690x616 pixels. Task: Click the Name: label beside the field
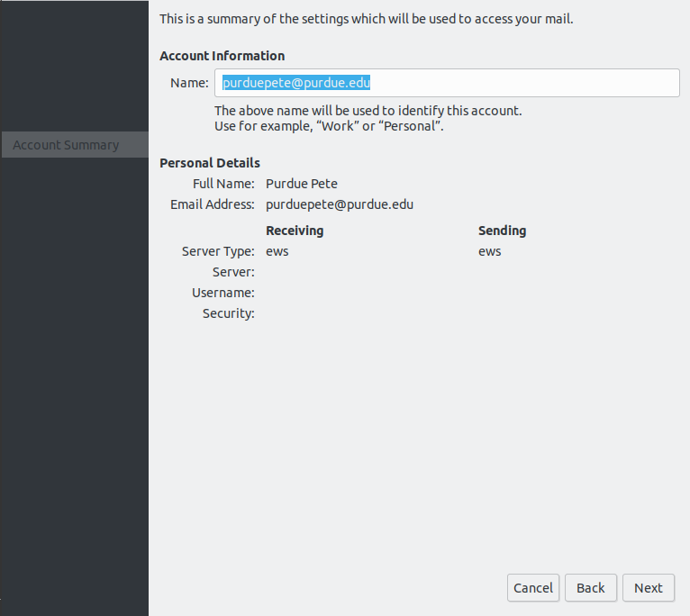[189, 83]
